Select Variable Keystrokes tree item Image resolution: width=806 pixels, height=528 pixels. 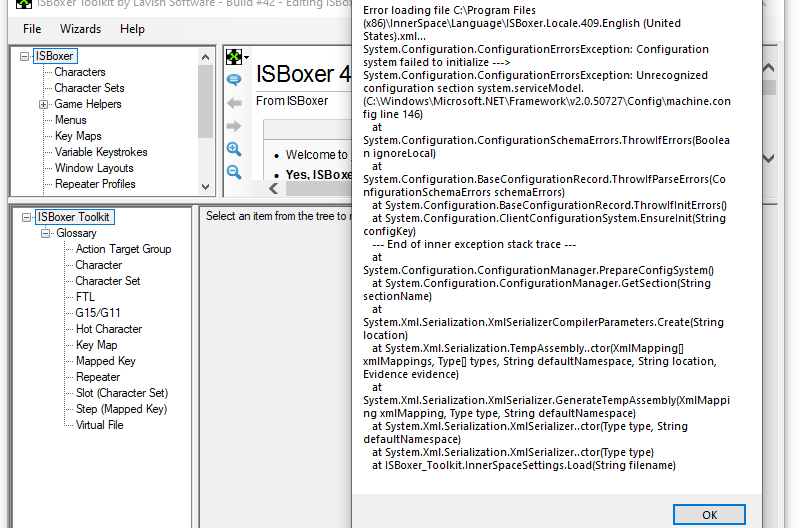101,152
